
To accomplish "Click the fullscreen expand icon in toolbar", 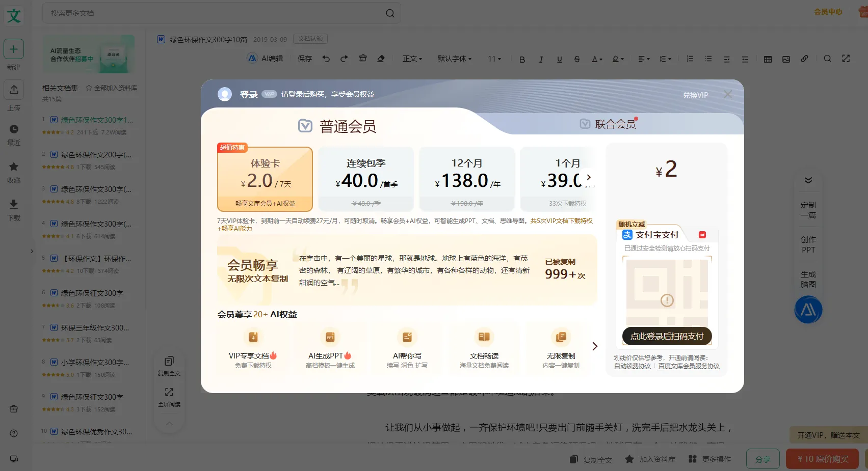I will pyautogui.click(x=846, y=59).
